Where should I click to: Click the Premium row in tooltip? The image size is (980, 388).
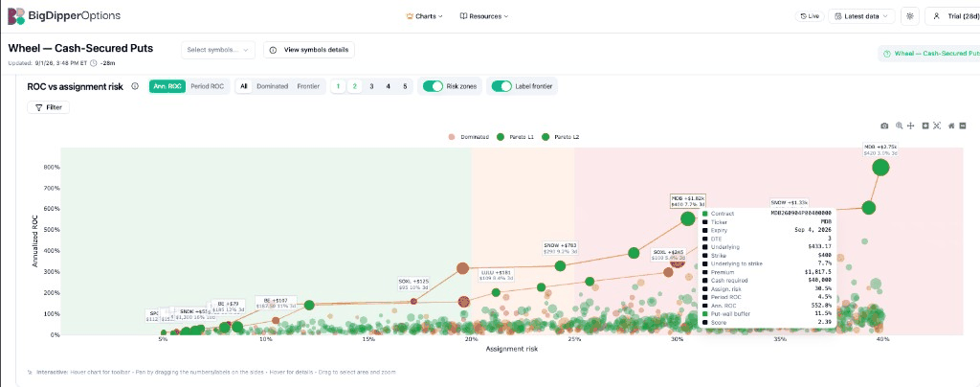[x=767, y=272]
